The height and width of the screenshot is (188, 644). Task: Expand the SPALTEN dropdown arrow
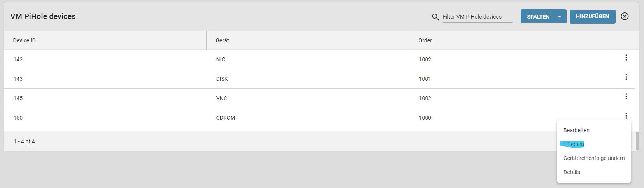(560, 17)
